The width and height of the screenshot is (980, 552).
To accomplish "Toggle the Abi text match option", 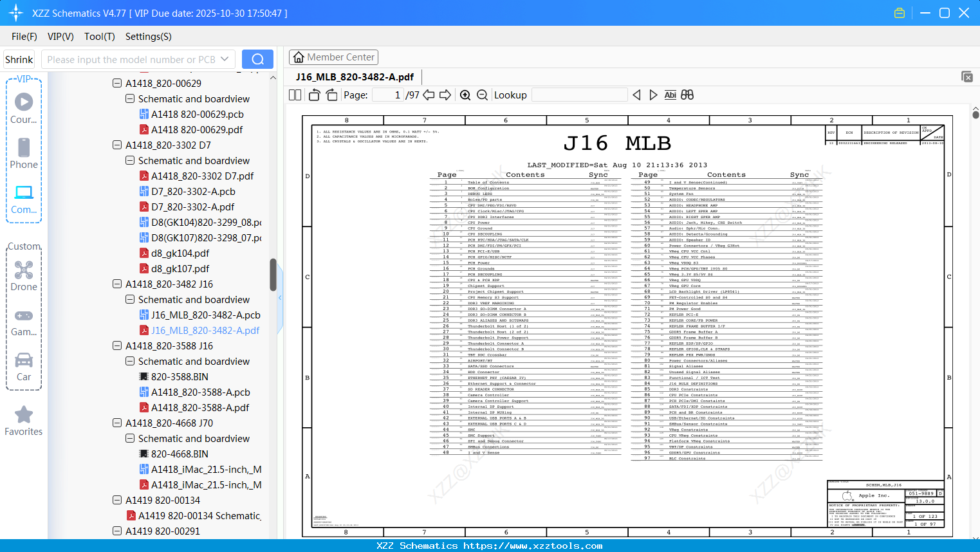I will pyautogui.click(x=670, y=95).
